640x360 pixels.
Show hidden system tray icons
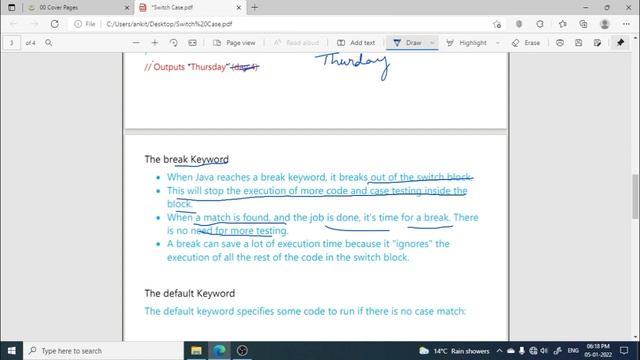[x=499, y=351]
